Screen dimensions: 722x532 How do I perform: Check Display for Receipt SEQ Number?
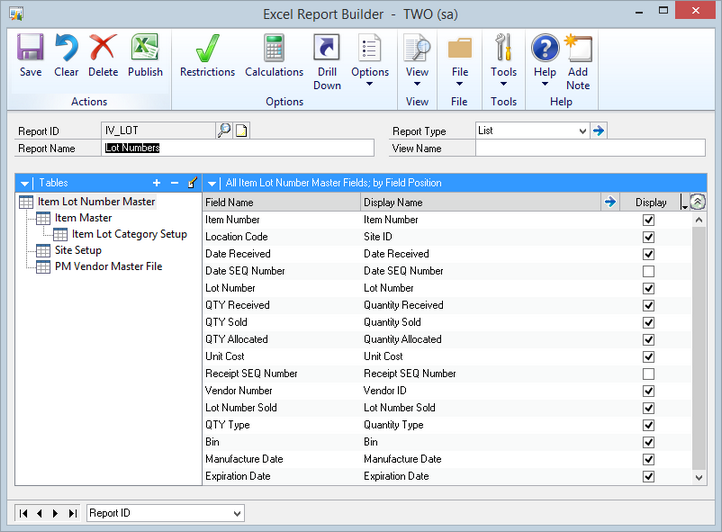pos(648,374)
